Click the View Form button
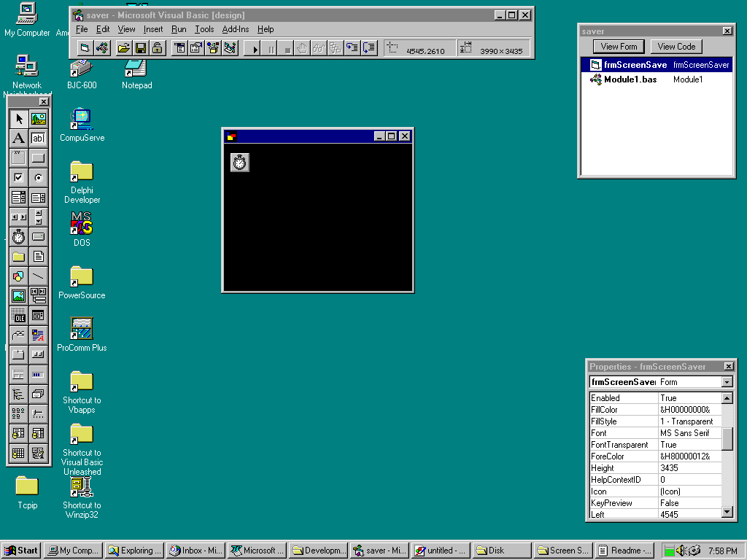747x560 pixels. [619, 47]
